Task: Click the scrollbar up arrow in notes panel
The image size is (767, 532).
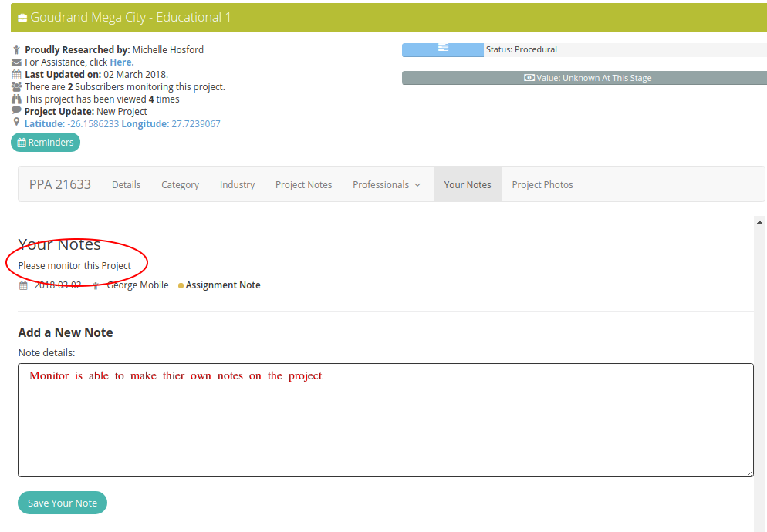Action: pyautogui.click(x=759, y=223)
